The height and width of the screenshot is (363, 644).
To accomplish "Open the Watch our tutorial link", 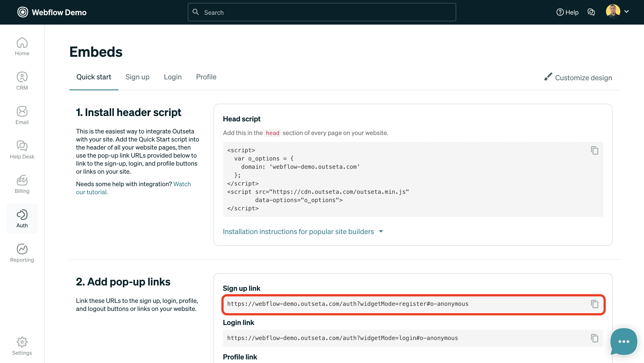I will [x=133, y=188].
